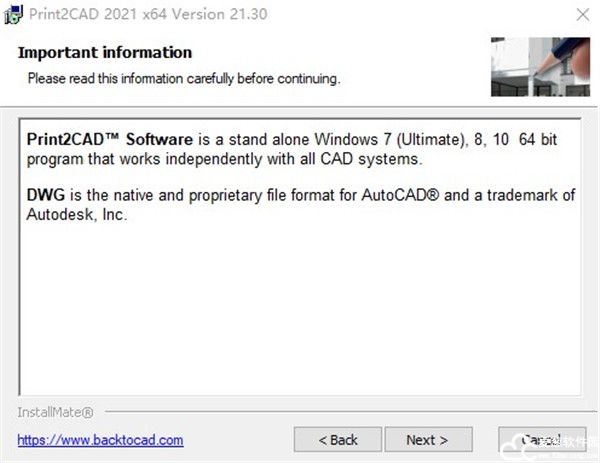Open the www.backtocad.com link

100,440
